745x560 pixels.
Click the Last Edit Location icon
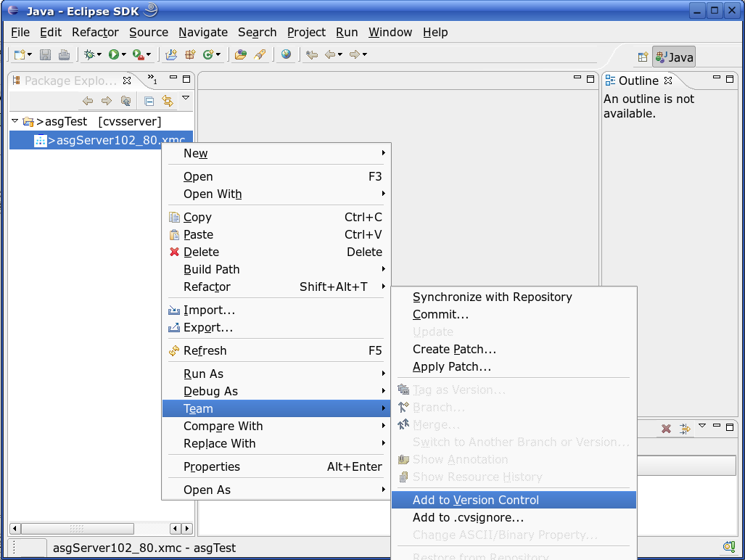(312, 54)
